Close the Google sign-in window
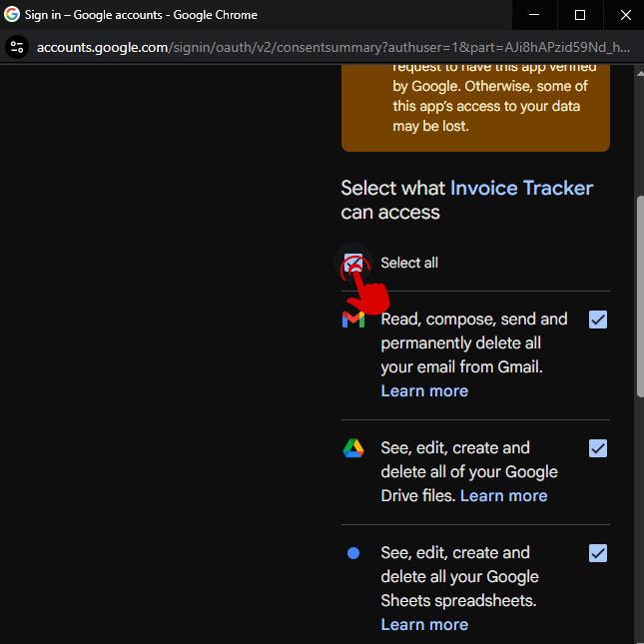 pos(624,15)
